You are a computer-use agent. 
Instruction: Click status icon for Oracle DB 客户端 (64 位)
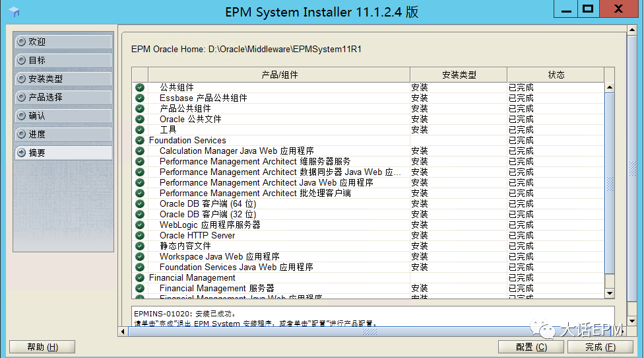(140, 204)
